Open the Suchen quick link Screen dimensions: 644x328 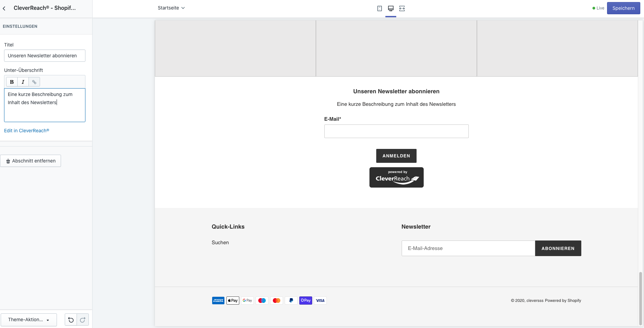click(220, 243)
